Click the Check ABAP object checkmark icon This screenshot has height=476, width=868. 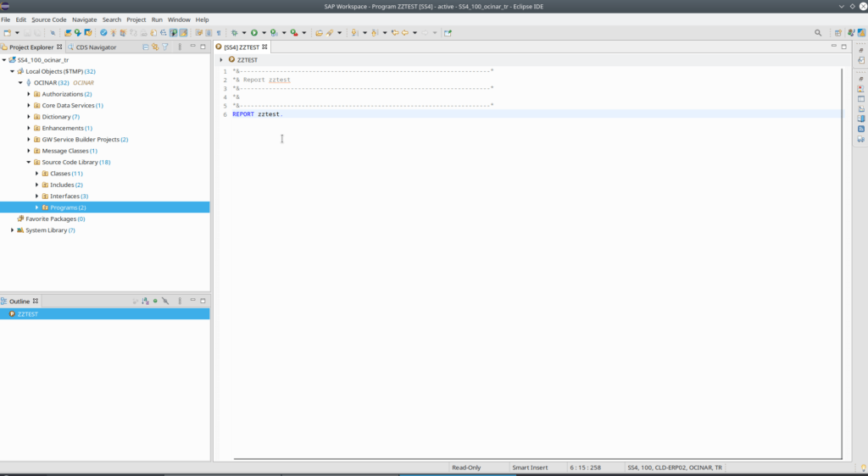click(x=103, y=33)
